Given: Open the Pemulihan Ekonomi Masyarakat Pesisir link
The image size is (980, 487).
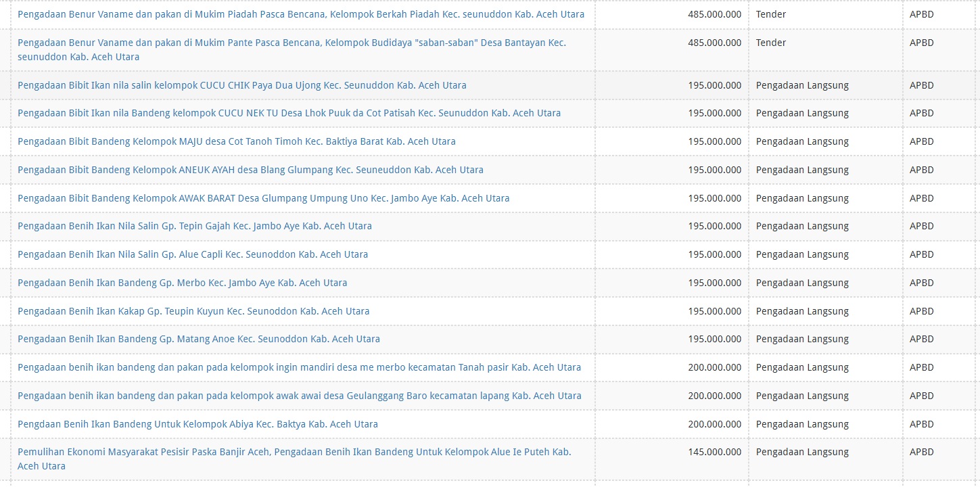Looking at the screenshot, I should coord(294,452).
